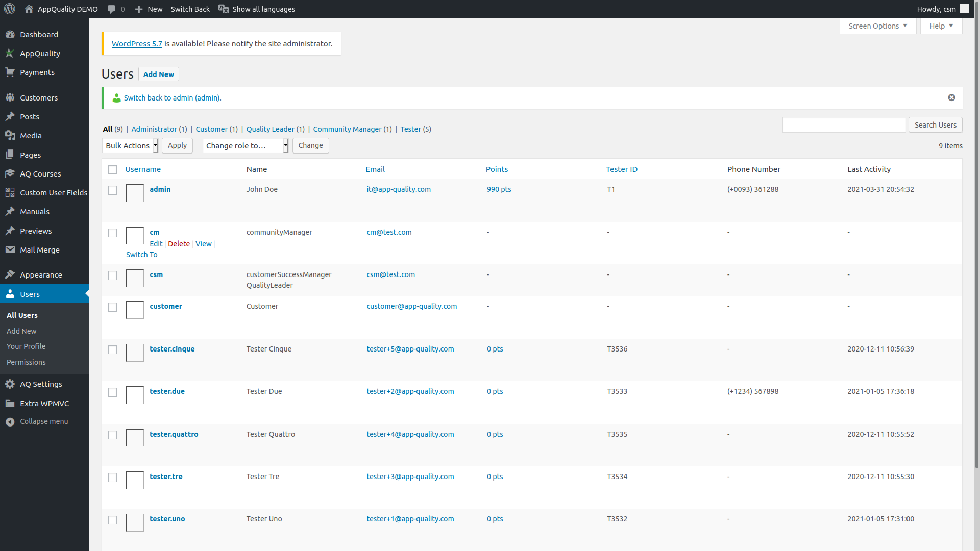Dismiss the switch back notice
This screenshot has height=551, width=980.
coord(951,97)
